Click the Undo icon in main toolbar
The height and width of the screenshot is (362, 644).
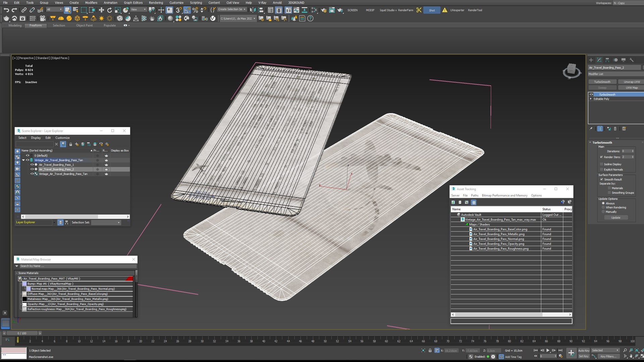[x=6, y=10]
